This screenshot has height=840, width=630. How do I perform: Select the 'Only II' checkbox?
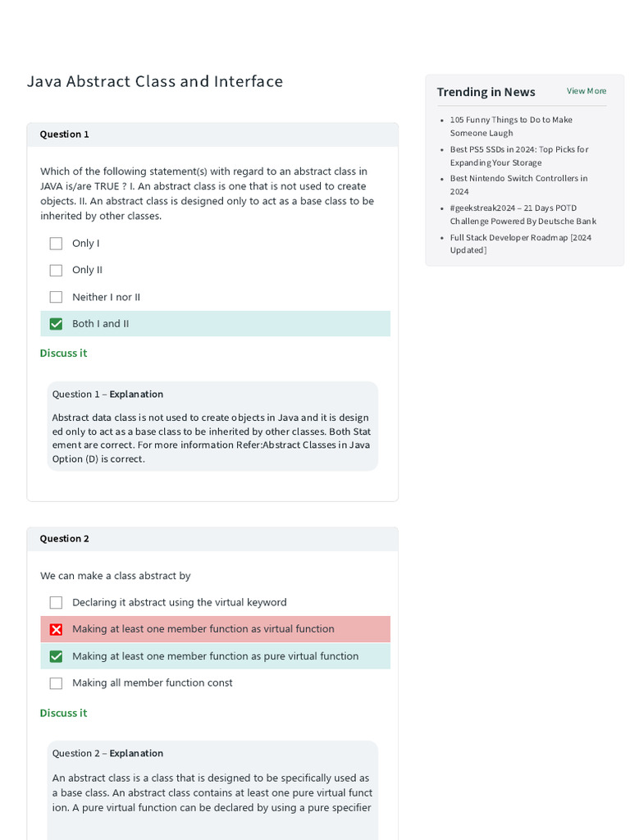click(56, 270)
